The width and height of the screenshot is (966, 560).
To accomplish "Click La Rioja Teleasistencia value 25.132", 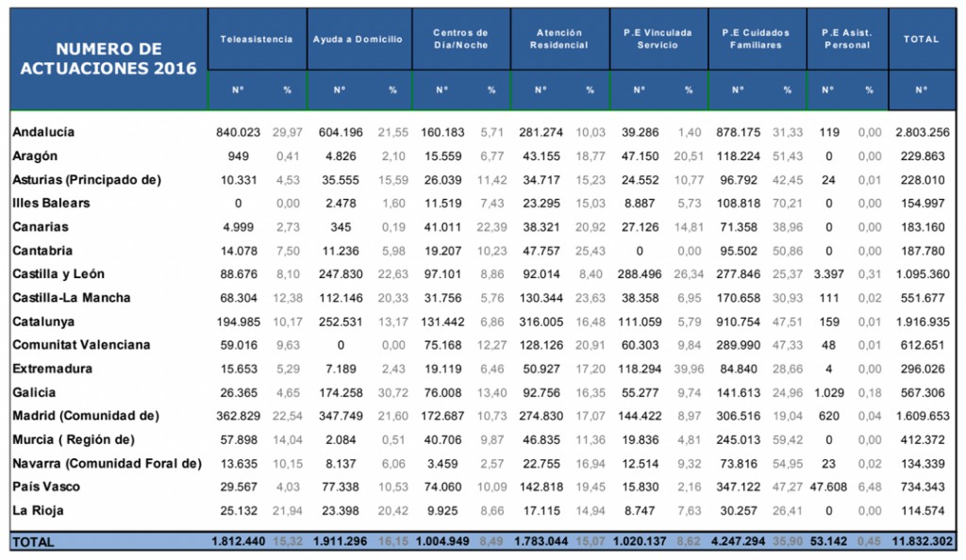I will coord(239,511).
